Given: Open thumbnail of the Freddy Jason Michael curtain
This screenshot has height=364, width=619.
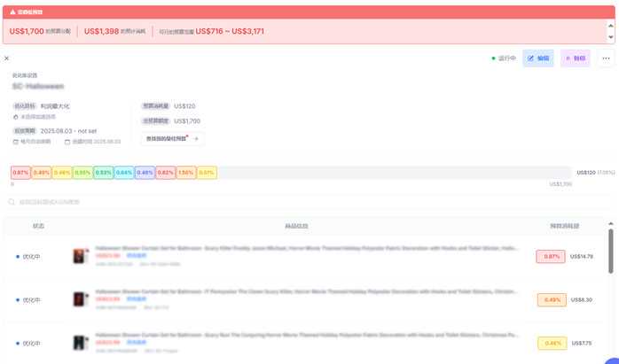Looking at the screenshot, I should point(80,256).
